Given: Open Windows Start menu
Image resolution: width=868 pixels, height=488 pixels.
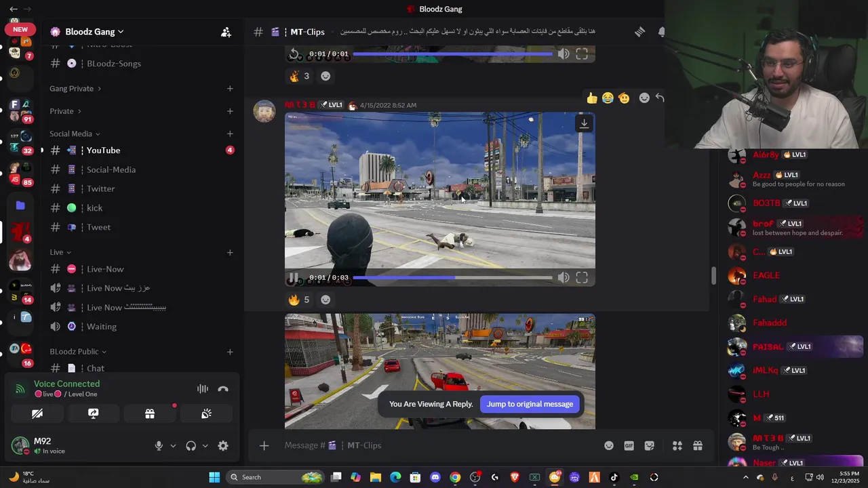Looking at the screenshot, I should tap(214, 477).
